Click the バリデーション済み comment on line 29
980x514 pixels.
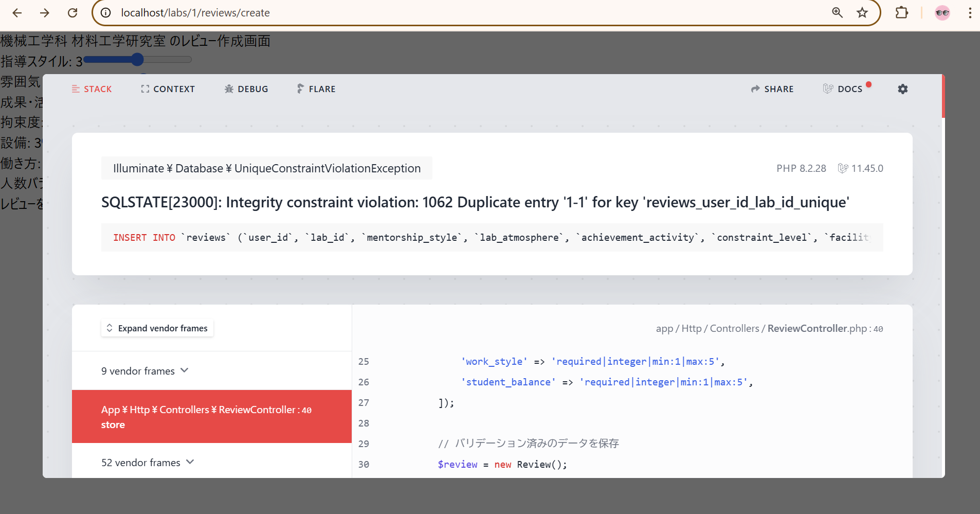[529, 444]
